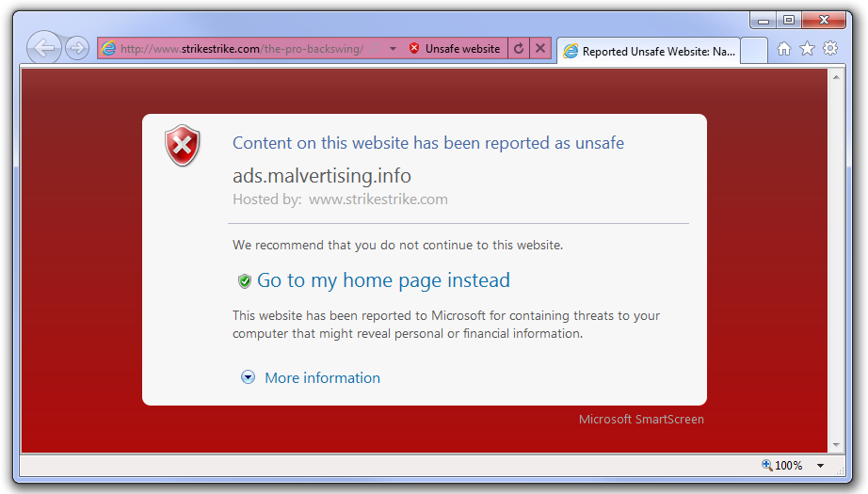The height and width of the screenshot is (494, 868).
Task: Click the More information link text
Action: coord(322,378)
